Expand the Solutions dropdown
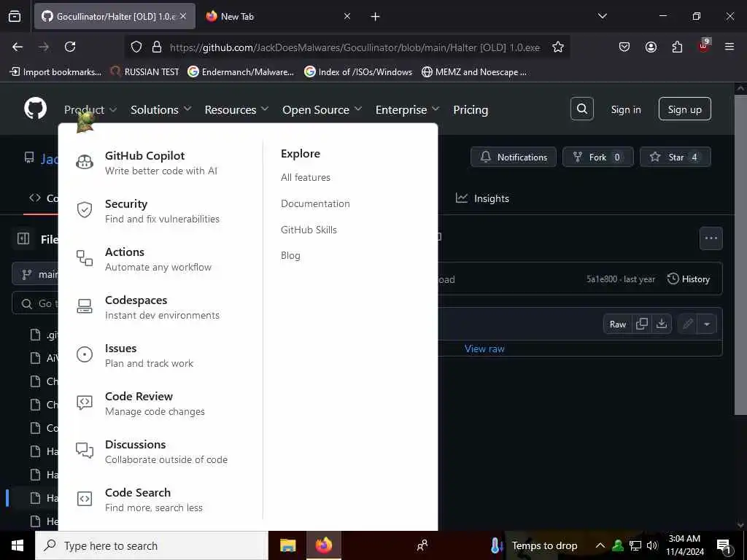747x560 pixels. point(161,109)
